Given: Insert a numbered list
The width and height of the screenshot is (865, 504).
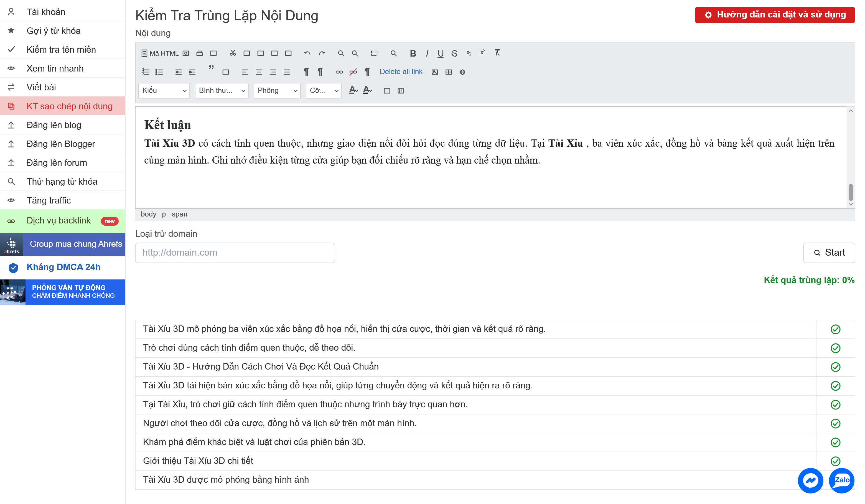Looking at the screenshot, I should (145, 72).
